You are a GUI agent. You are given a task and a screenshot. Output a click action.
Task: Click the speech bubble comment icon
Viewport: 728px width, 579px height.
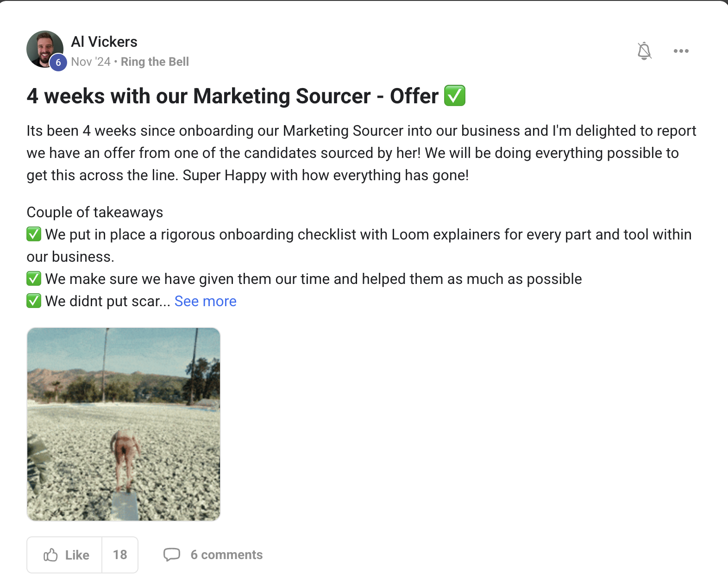click(172, 554)
